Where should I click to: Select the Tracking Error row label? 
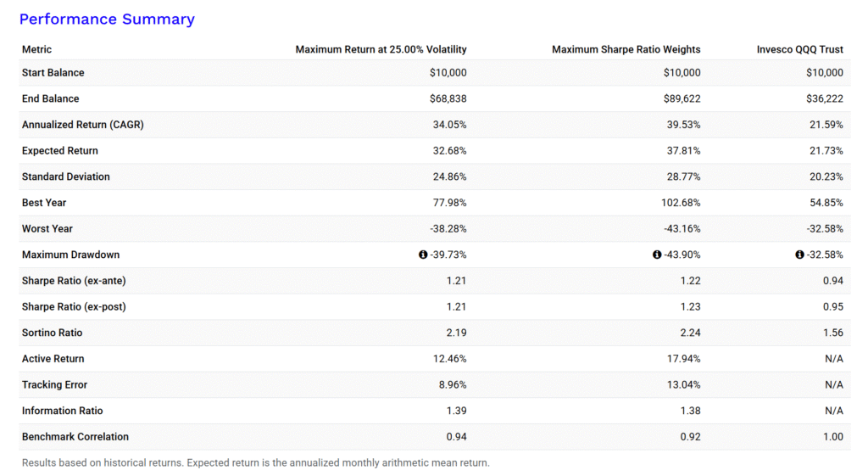point(55,384)
